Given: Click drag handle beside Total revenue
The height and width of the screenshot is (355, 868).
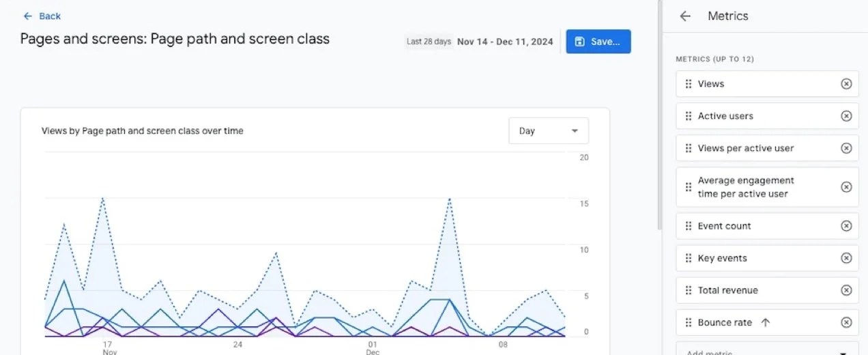Looking at the screenshot, I should point(688,290).
